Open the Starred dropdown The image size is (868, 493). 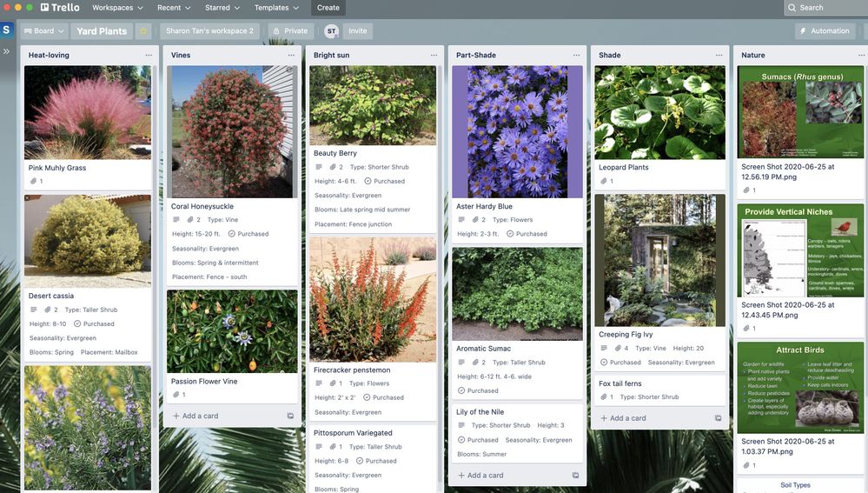222,8
